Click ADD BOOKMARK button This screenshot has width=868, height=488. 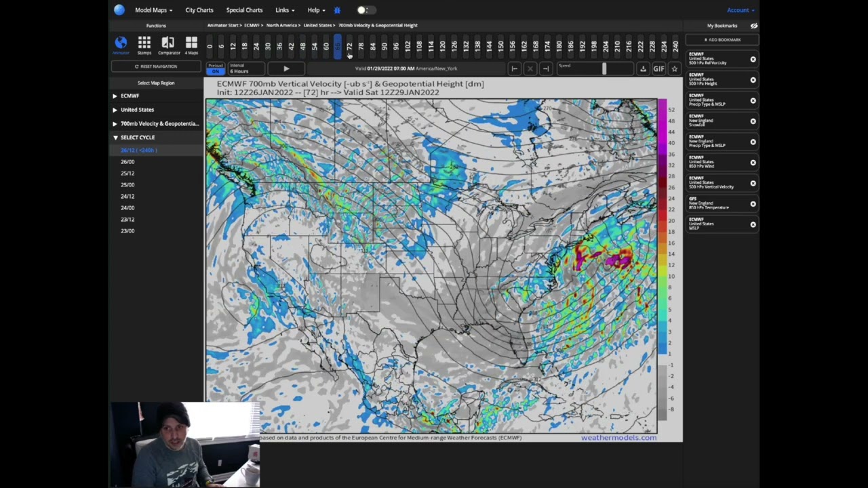[x=722, y=40]
